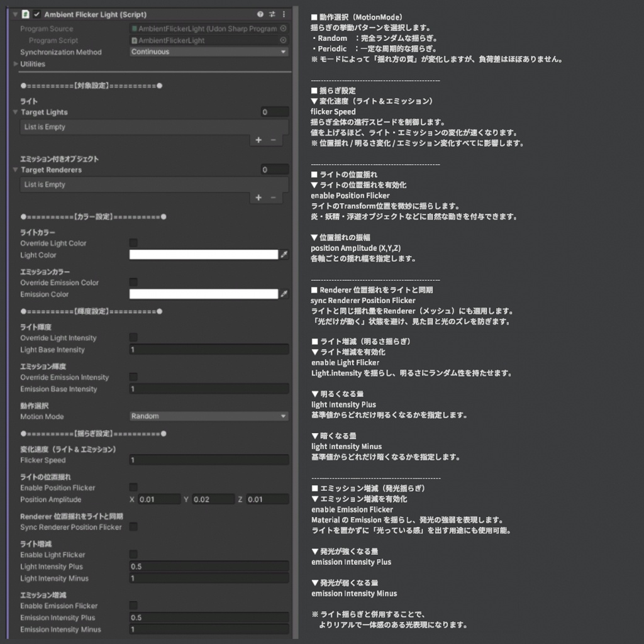Click the Flicker Speed label
644x644 pixels.
pos(43,460)
